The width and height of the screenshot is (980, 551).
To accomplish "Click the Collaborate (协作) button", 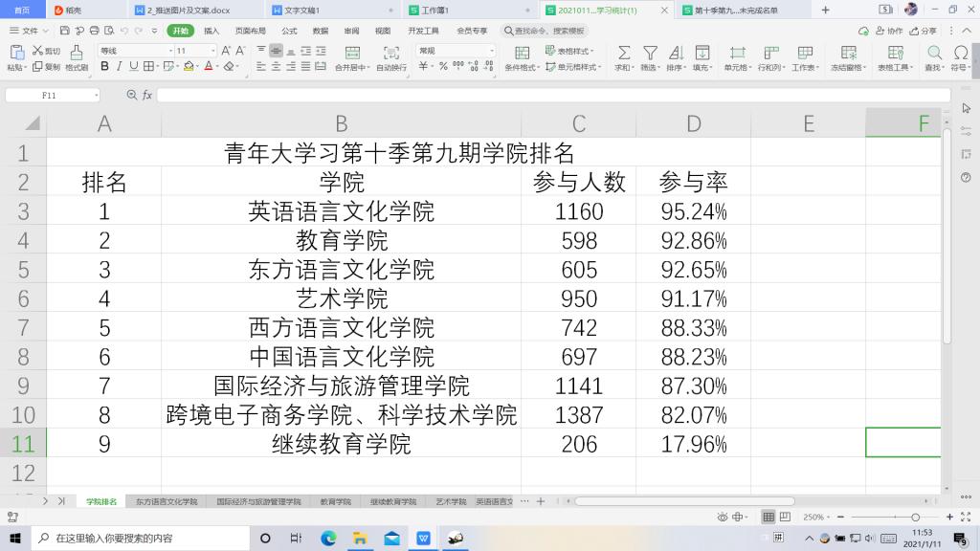I will [x=889, y=31].
